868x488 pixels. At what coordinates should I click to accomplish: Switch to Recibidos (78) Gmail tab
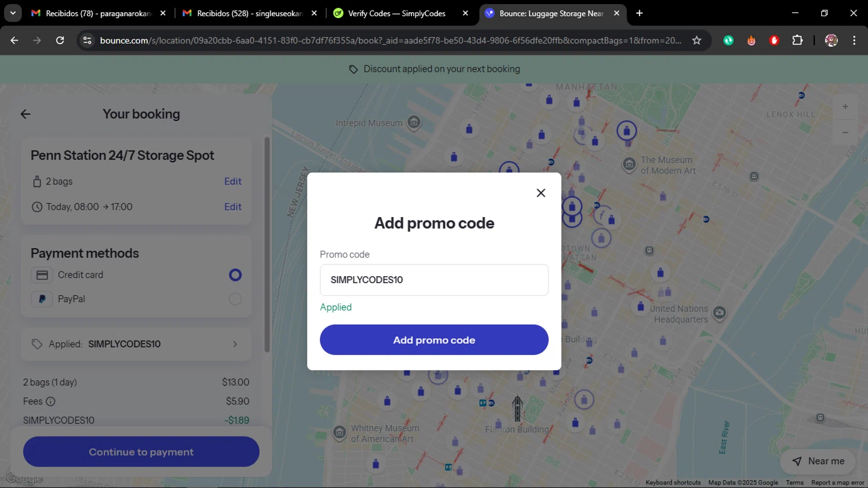tap(98, 13)
